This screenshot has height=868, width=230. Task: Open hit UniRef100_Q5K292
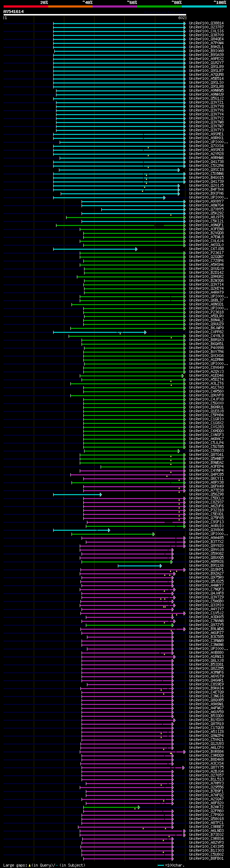pos(206,213)
